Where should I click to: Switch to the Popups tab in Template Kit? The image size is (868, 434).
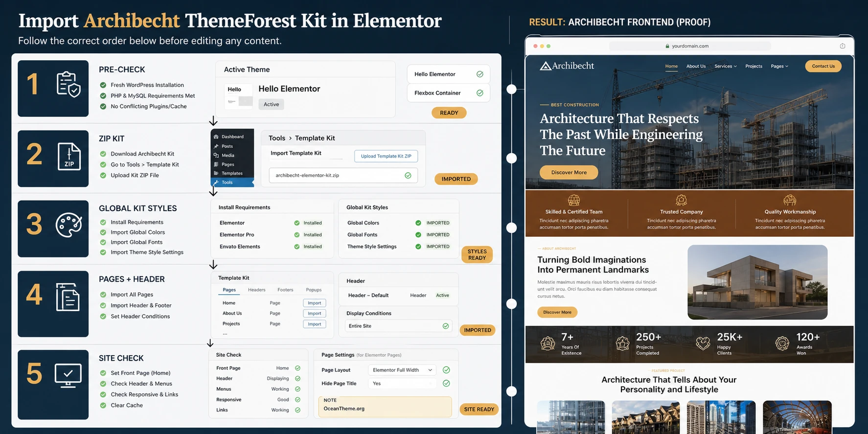point(314,290)
